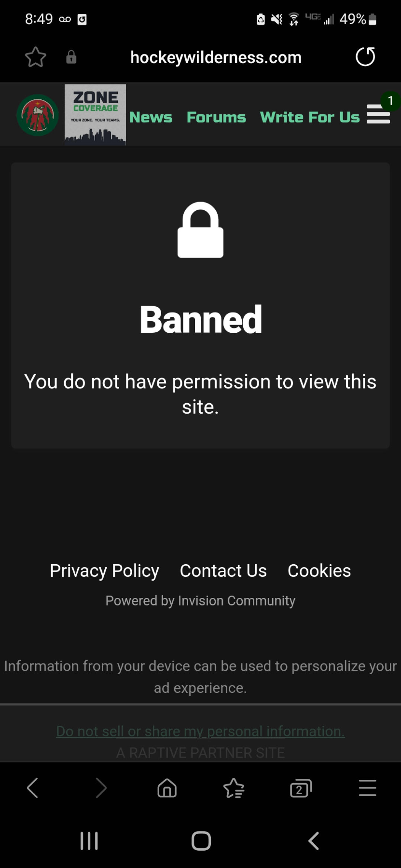401x868 pixels.
Task: Open the Zone Coverage logo
Action: click(x=95, y=115)
